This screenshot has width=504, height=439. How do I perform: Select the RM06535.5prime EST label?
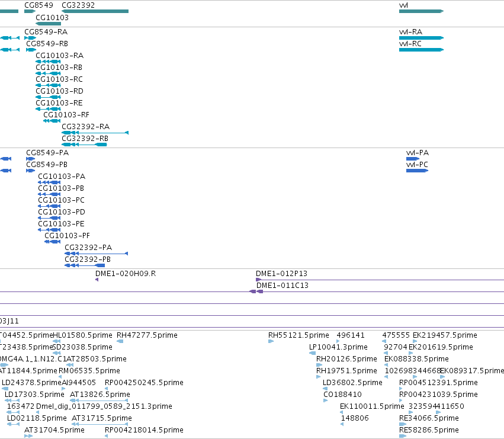pos(89,371)
